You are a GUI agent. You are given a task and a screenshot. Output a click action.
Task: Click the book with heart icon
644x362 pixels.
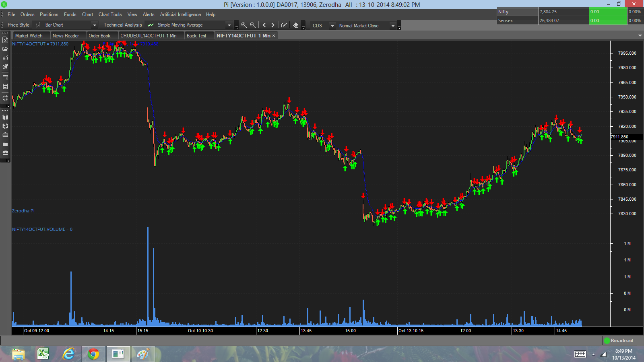5,126
